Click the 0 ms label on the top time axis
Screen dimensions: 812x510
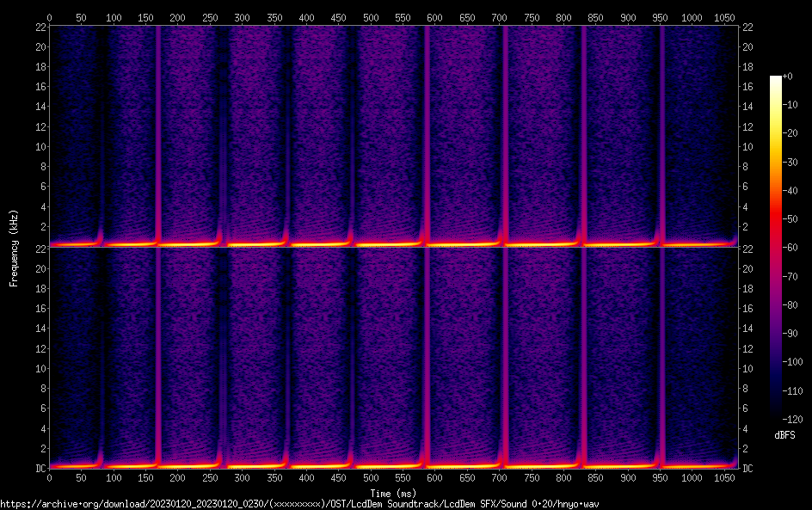(49, 17)
